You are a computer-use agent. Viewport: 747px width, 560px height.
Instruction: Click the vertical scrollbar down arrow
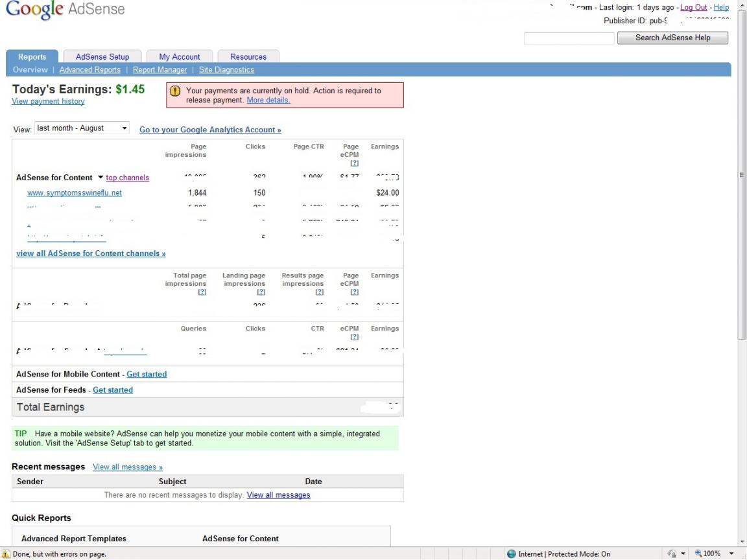pyautogui.click(x=742, y=542)
